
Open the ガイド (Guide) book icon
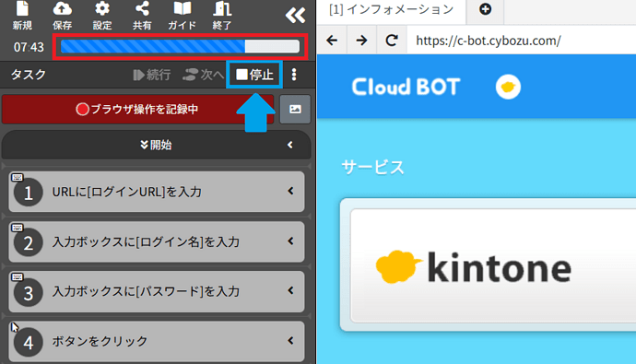[183, 16]
